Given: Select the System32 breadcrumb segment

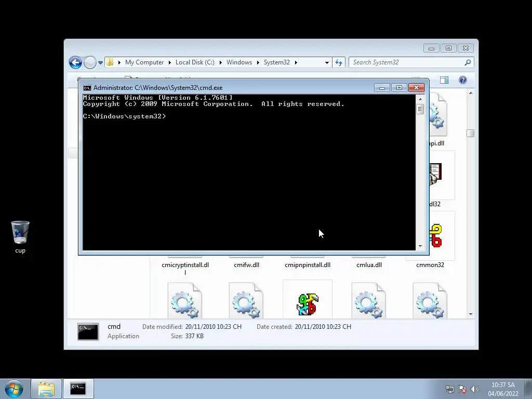Looking at the screenshot, I should [x=277, y=62].
